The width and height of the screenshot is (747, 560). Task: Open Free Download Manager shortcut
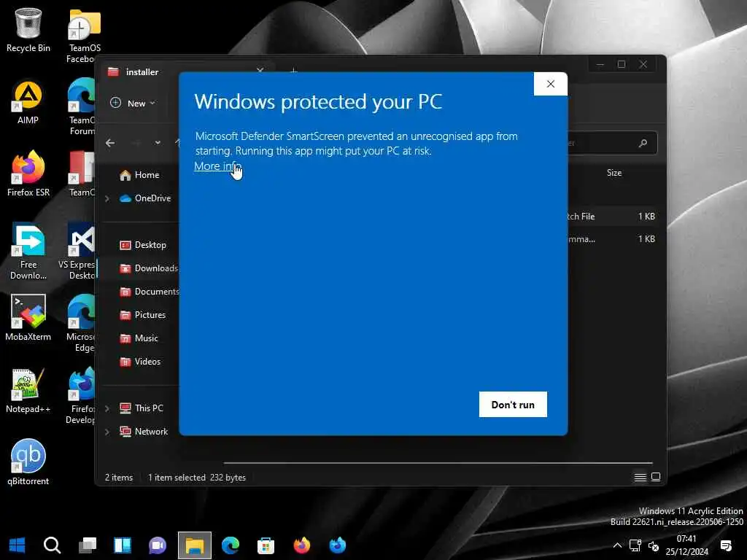[28, 252]
